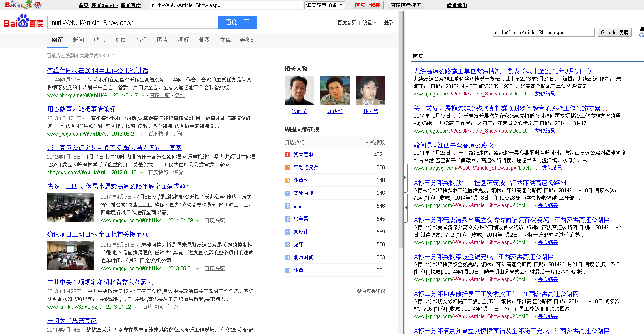Open the meeting thumbnail for 确保项目工期目标 result
Image resolution: width=644 pixels, height=334 pixels.
[x=70, y=256]
